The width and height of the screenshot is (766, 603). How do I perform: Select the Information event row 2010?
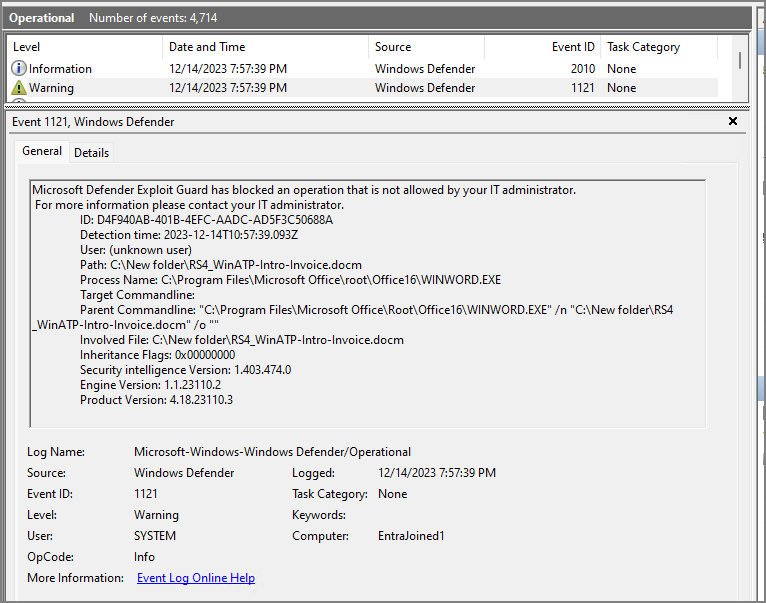coord(363,68)
